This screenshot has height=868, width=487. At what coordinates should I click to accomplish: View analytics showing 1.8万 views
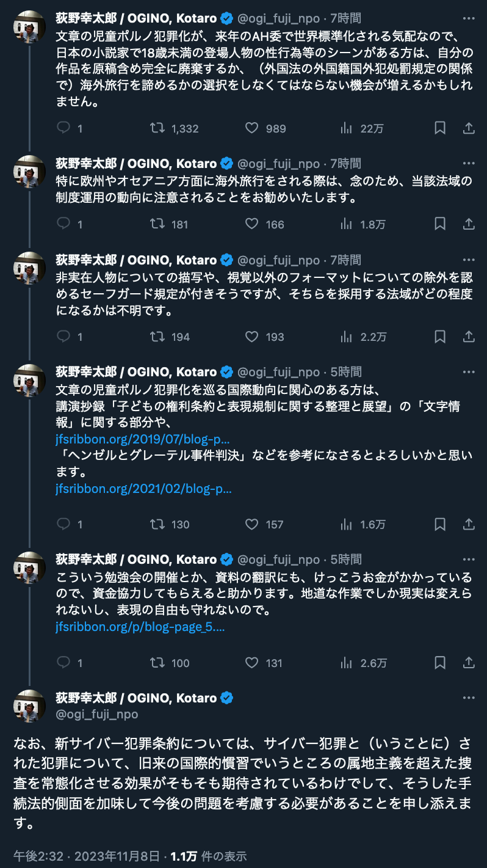(347, 224)
